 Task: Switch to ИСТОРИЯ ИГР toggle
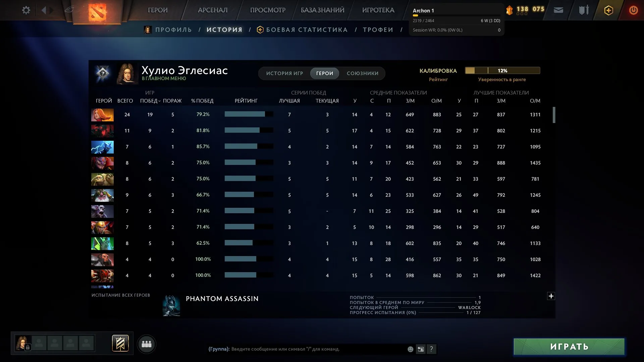click(284, 73)
